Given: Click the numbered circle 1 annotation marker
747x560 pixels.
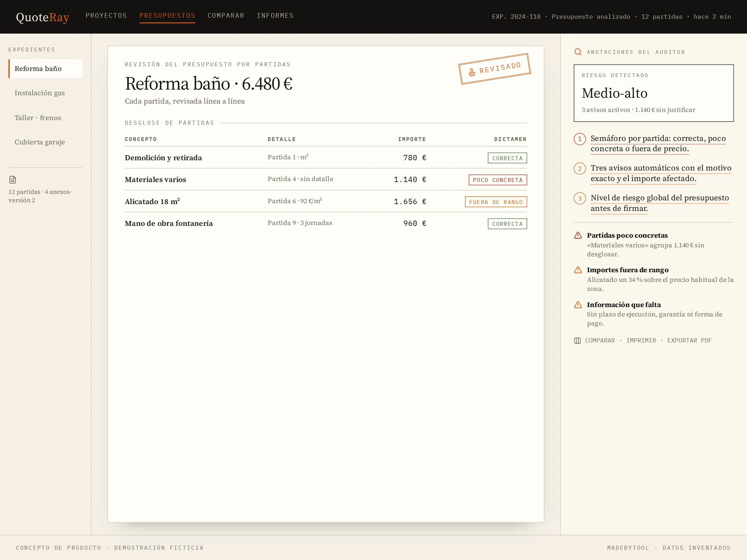Looking at the screenshot, I should coord(580,139).
